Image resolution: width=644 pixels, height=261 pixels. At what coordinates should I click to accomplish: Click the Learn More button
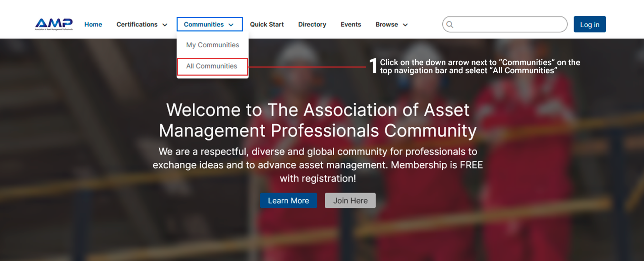click(288, 201)
